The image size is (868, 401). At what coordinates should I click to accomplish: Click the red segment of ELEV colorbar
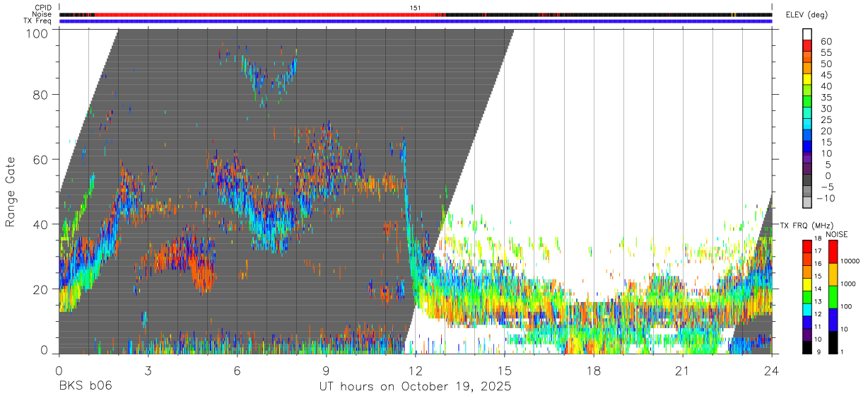tap(807, 45)
